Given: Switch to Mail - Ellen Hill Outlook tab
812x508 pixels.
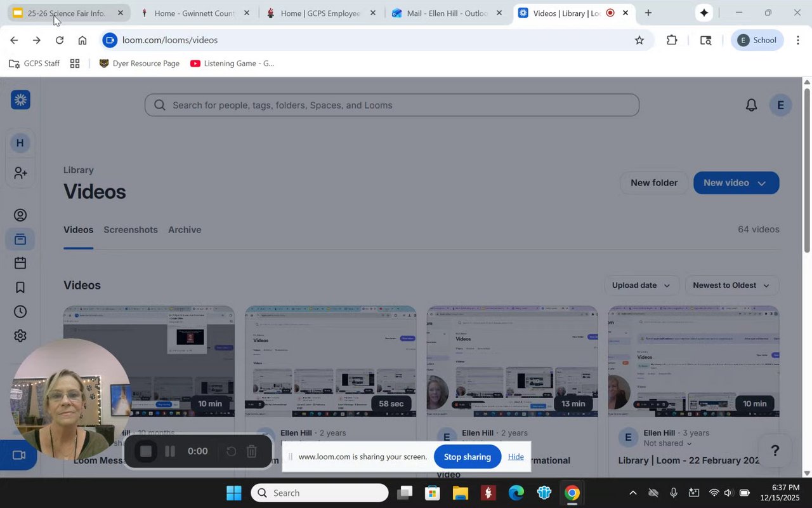Looking at the screenshot, I should 447,13.
